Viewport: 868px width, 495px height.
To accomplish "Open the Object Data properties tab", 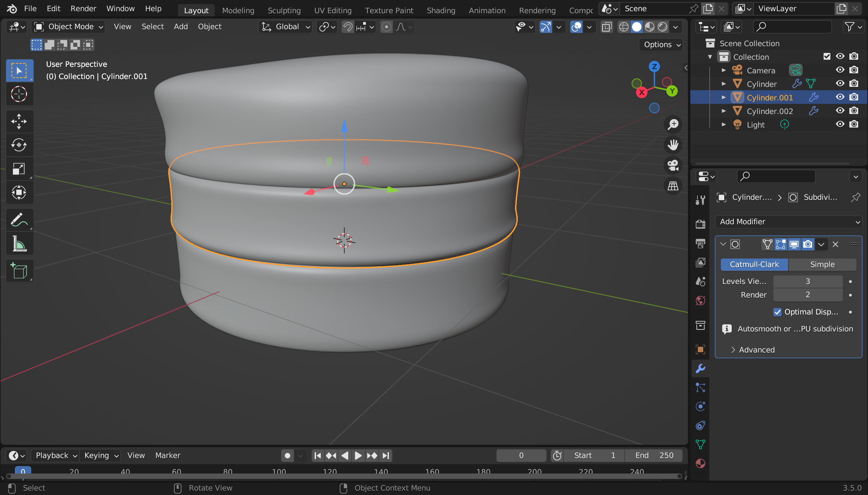I will tap(701, 444).
